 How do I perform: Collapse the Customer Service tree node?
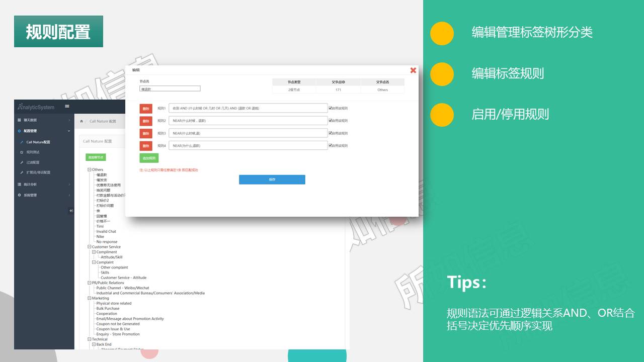(x=90, y=247)
